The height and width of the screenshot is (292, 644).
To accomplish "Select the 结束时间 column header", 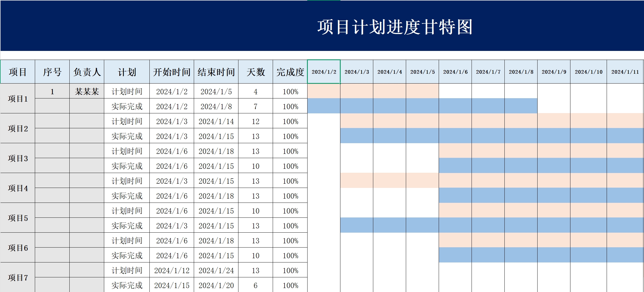I will (216, 72).
